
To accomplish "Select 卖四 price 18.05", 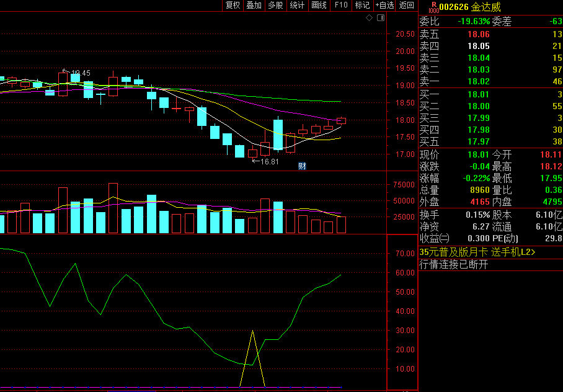I will 479,46.
